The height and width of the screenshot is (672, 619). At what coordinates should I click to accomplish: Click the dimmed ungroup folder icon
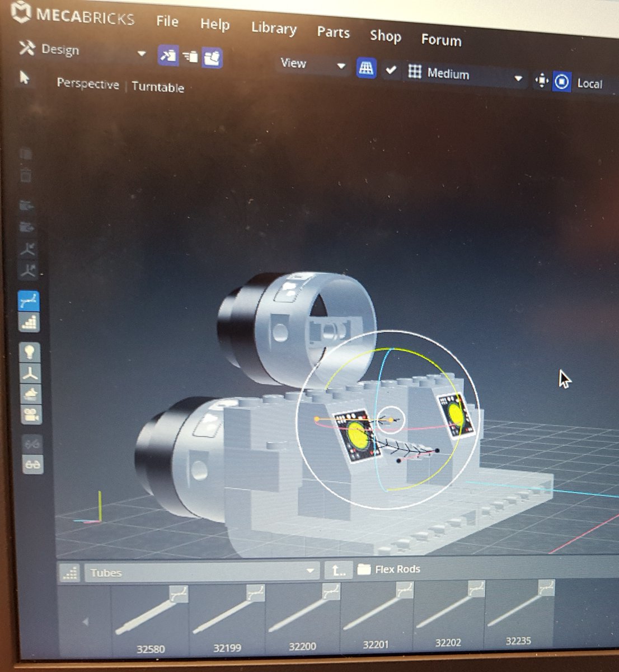pos(27,227)
